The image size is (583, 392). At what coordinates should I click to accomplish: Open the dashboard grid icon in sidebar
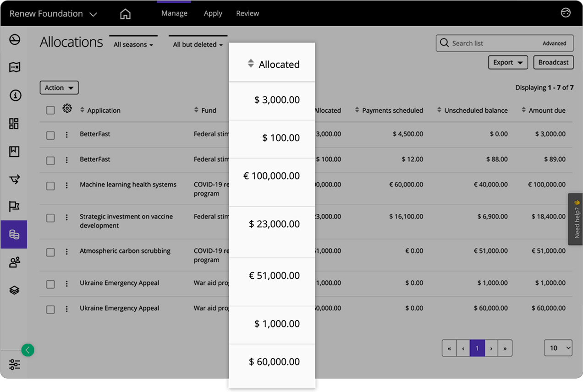(x=14, y=124)
